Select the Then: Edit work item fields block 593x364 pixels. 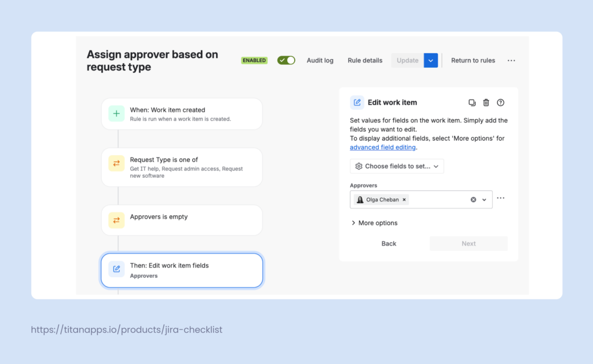point(181,270)
